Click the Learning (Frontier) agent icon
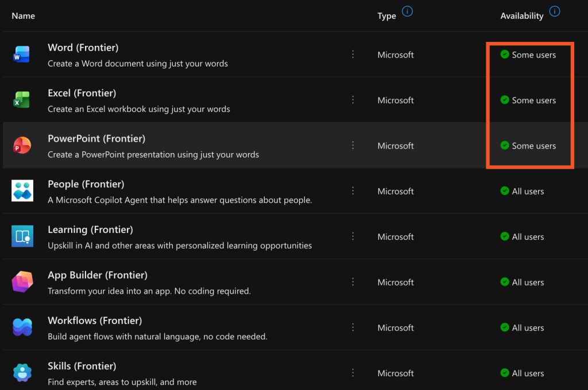The image size is (588, 390). [x=22, y=236]
